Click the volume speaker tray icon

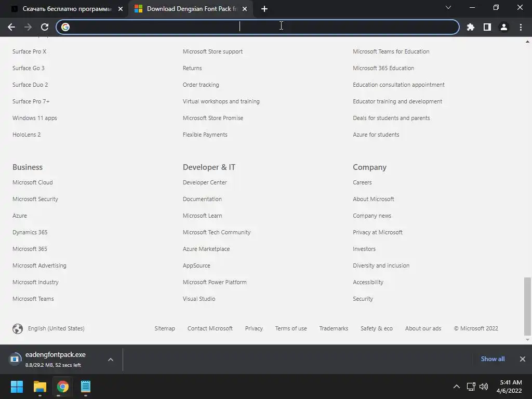point(484,387)
